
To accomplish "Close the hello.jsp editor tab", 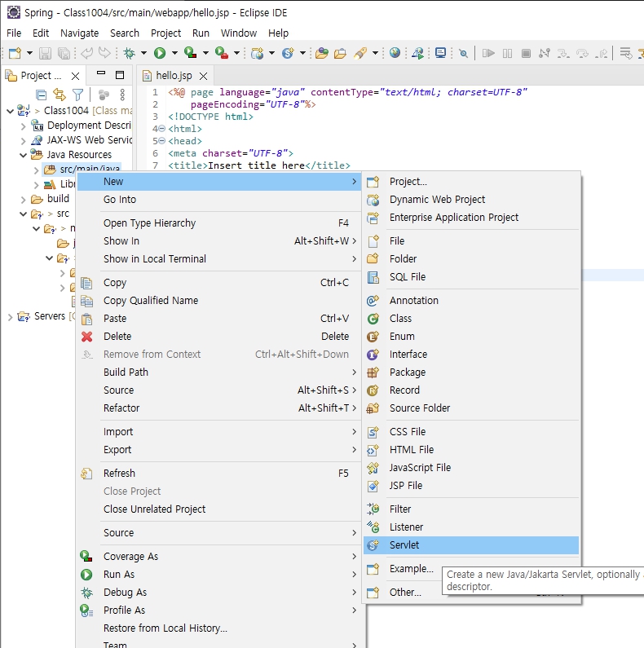I will [203, 76].
